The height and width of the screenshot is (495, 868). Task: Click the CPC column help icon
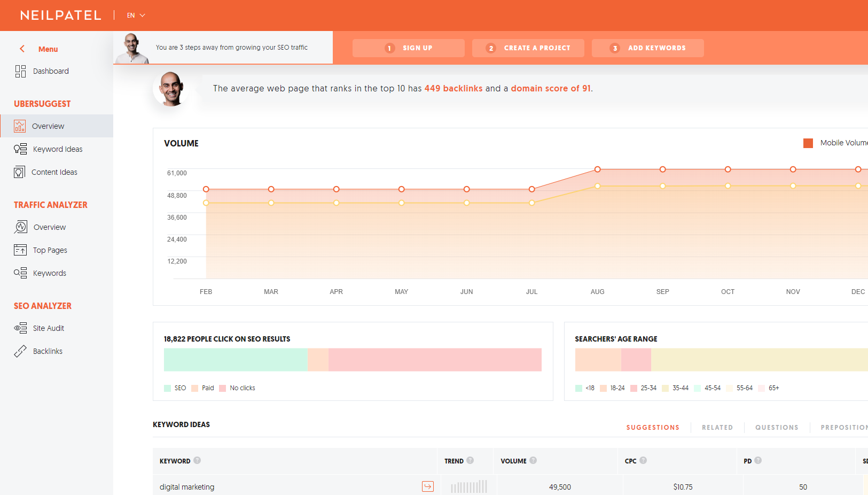coord(643,460)
